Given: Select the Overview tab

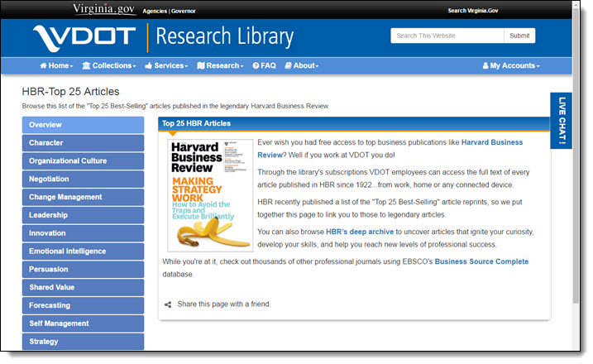Looking at the screenshot, I should pos(84,125).
